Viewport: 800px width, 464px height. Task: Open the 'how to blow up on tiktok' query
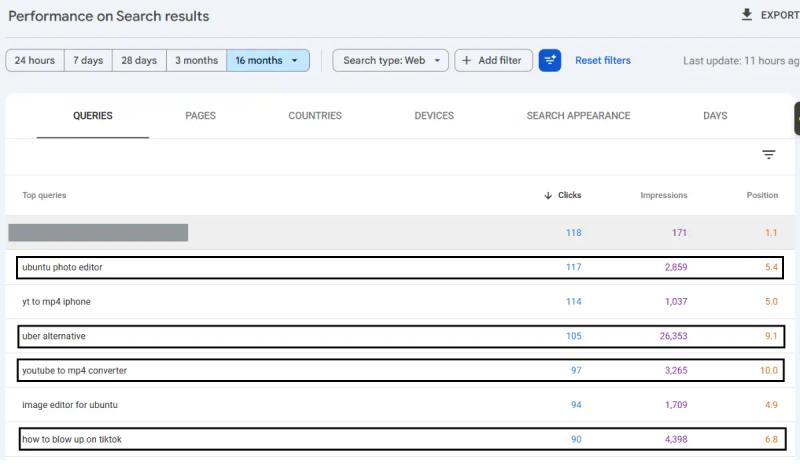coord(72,439)
